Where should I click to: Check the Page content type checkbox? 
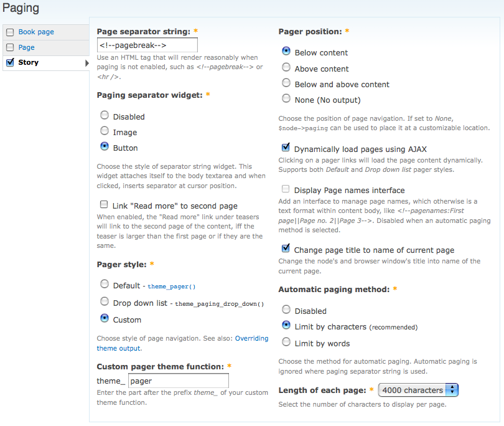[x=10, y=47]
